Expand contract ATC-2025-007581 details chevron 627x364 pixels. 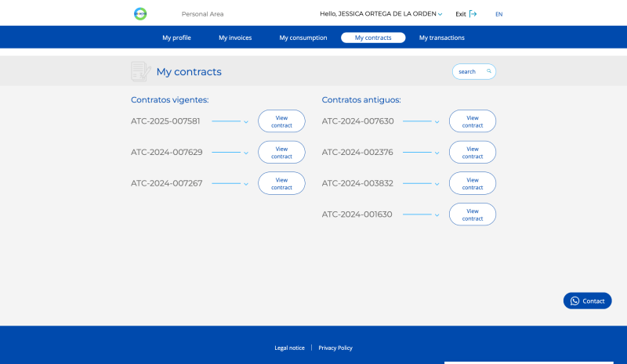(x=246, y=122)
